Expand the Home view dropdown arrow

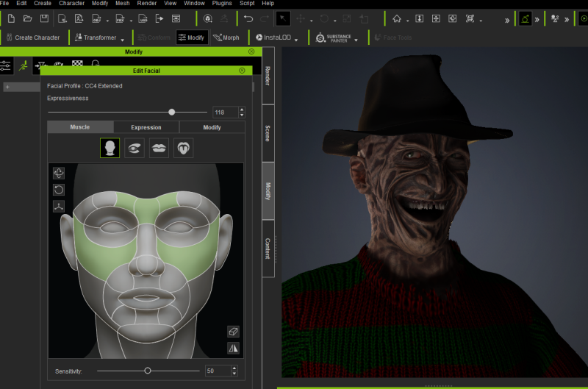click(408, 21)
